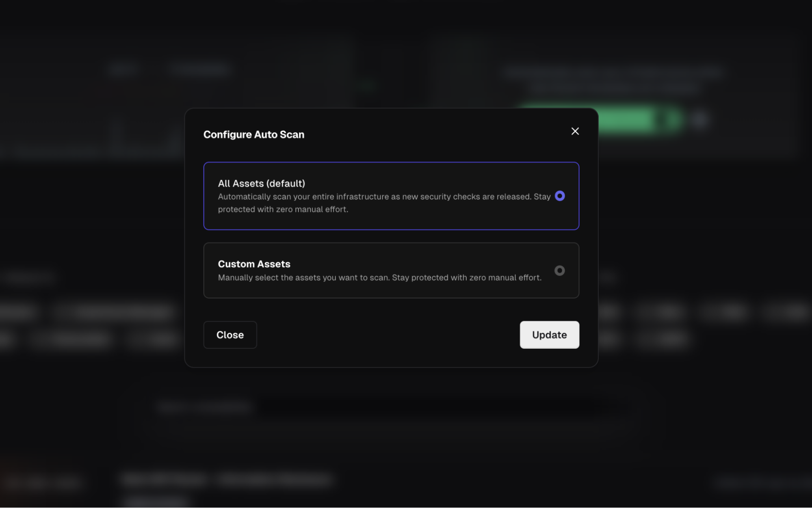Click the 'Custom Assets' heading text
This screenshot has height=508, width=812.
[x=254, y=264]
